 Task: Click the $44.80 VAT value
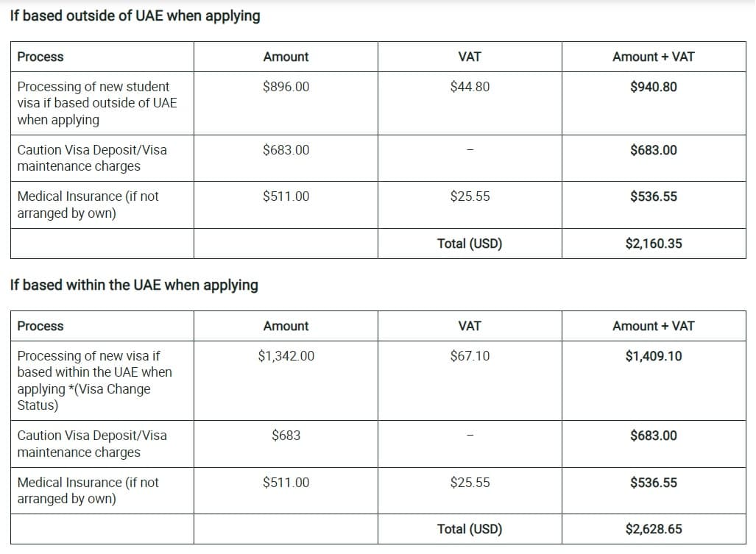(470, 87)
